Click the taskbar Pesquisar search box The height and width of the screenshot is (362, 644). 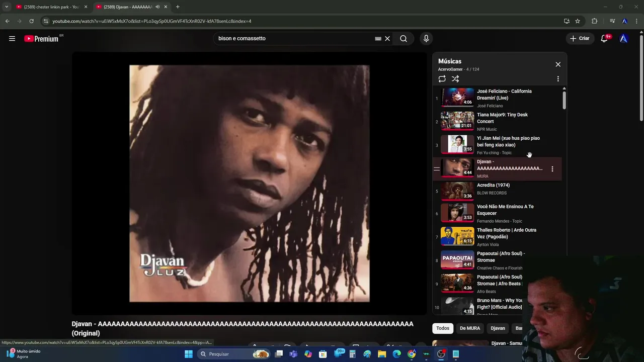point(234,354)
